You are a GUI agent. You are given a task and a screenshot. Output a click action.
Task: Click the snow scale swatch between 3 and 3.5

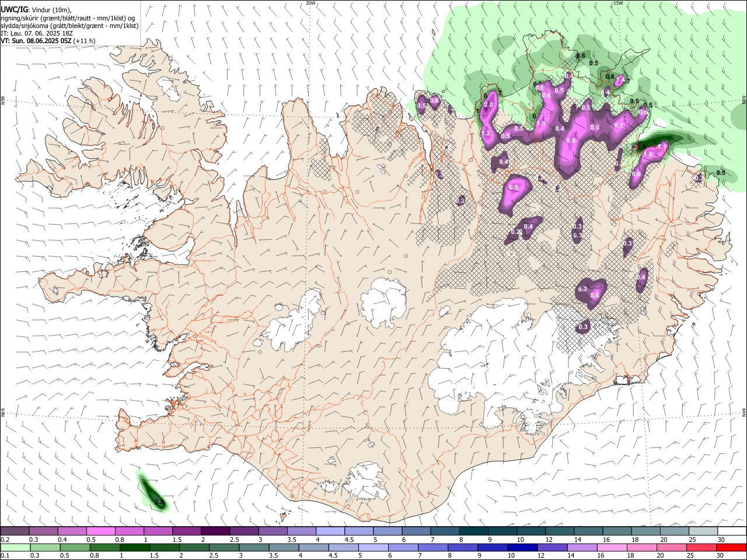[273, 531]
